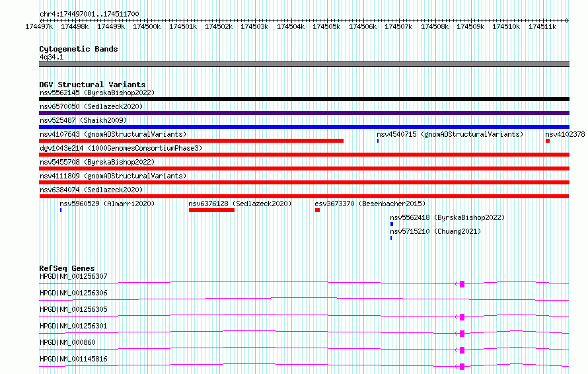Click nsv4111809 (gnomADStructuralVariants) label

click(x=113, y=176)
